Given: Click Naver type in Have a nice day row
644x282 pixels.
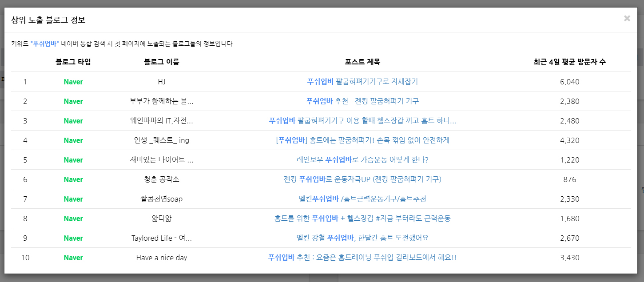Looking at the screenshot, I should click(x=73, y=258).
